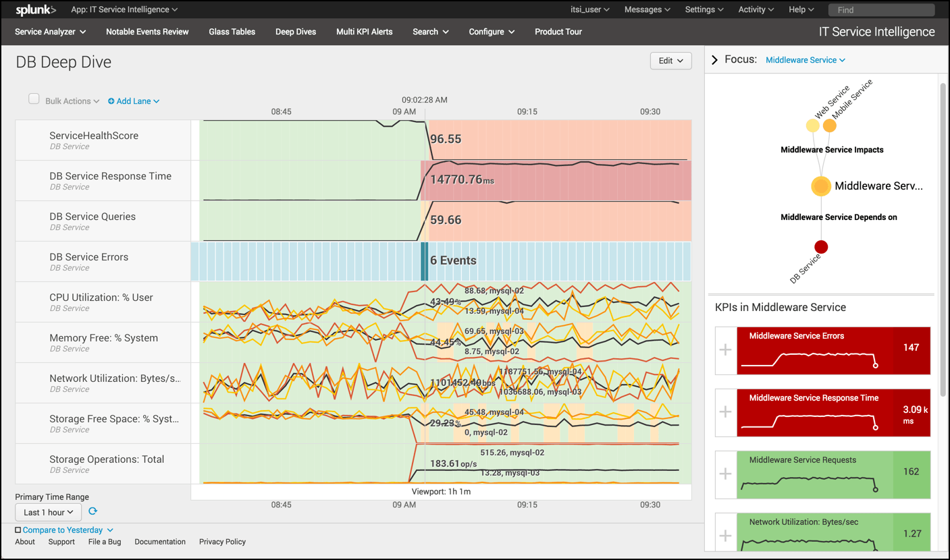Click the plus icon beside Middleware Service Requests
This screenshot has height=560, width=950.
point(725,474)
